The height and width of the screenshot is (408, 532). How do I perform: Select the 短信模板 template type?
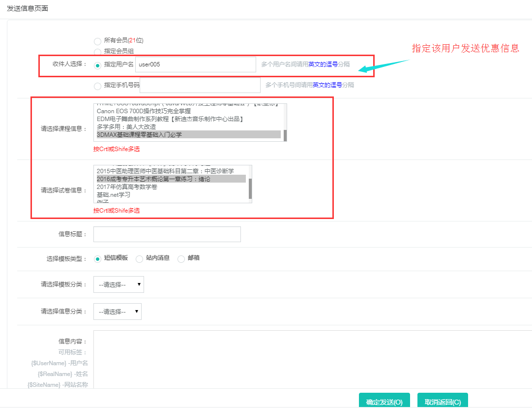pyautogui.click(x=97, y=258)
